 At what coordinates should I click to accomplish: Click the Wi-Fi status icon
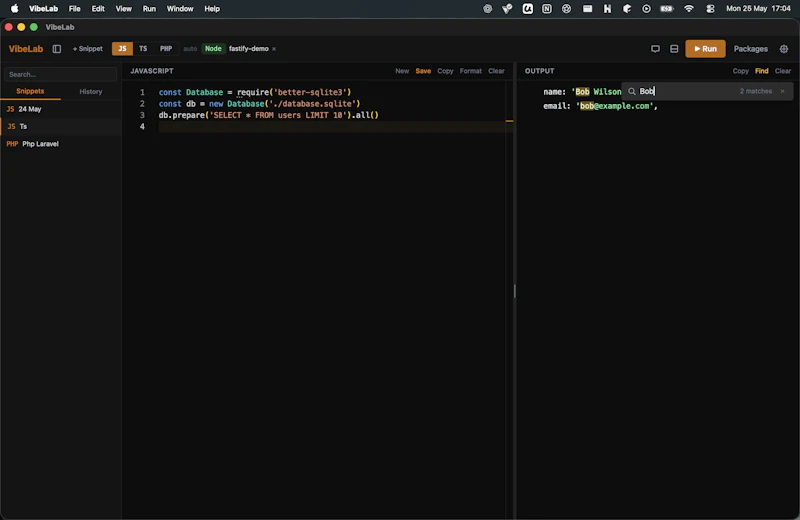pos(689,9)
